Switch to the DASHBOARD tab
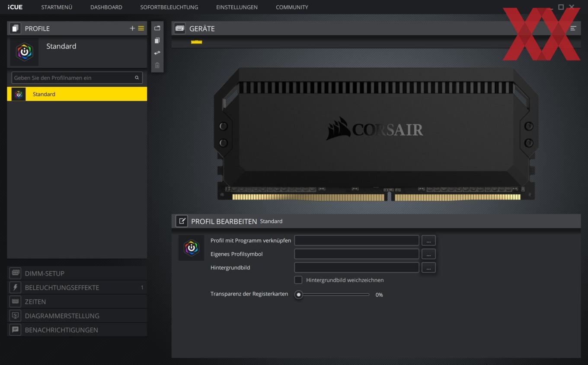The image size is (588, 365). point(106,7)
